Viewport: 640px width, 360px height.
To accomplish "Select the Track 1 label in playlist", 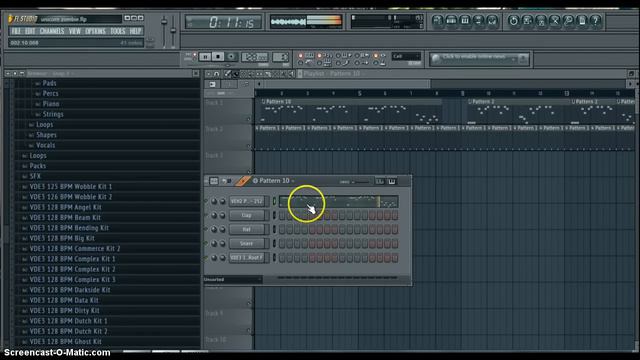I will [214, 103].
